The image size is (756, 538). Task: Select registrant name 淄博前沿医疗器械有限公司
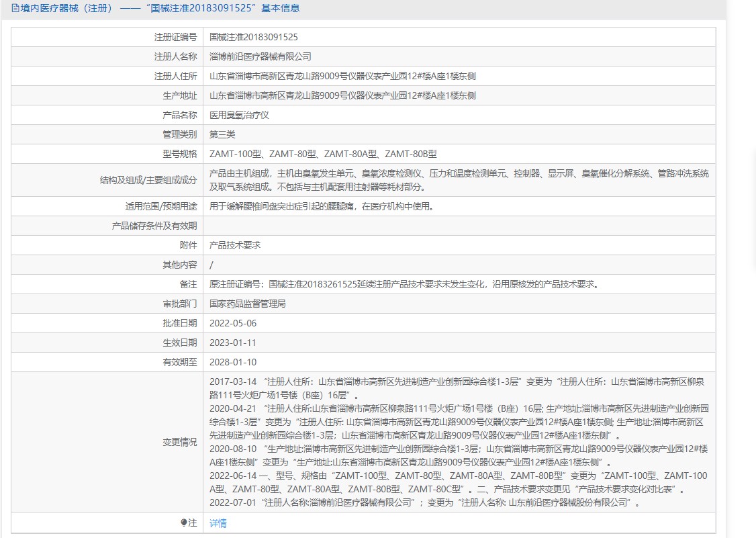click(x=261, y=56)
